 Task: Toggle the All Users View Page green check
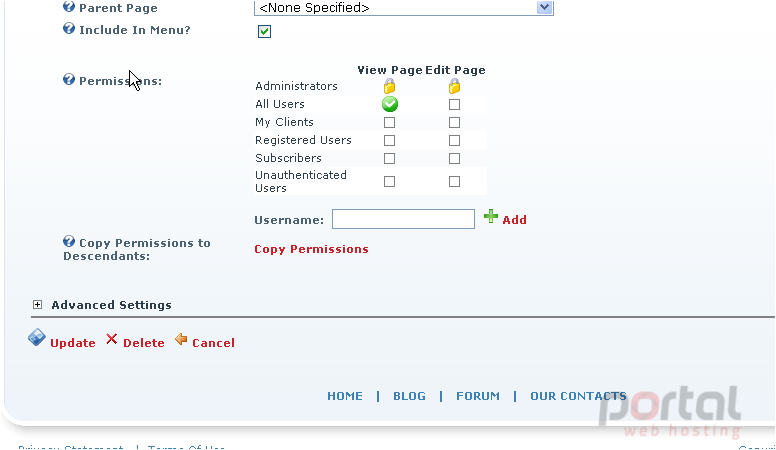(390, 104)
